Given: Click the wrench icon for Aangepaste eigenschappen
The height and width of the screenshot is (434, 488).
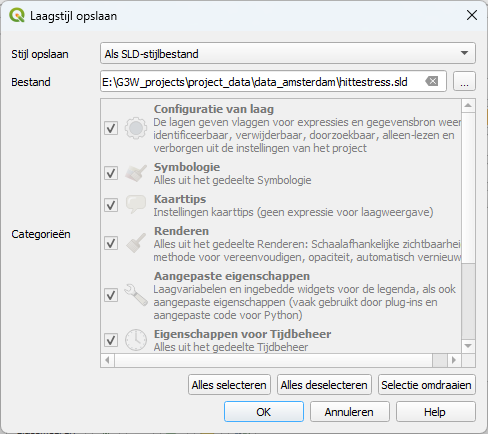Looking at the screenshot, I should point(136,295).
